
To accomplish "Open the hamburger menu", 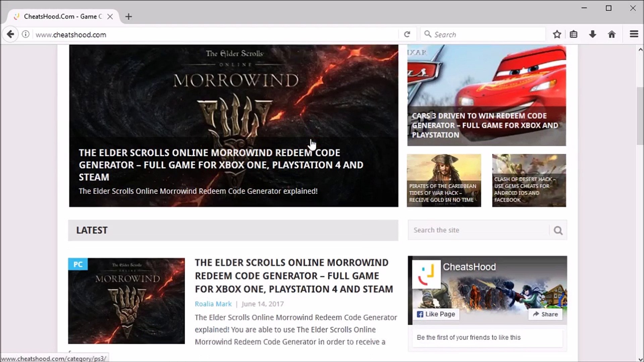I will [x=634, y=34].
